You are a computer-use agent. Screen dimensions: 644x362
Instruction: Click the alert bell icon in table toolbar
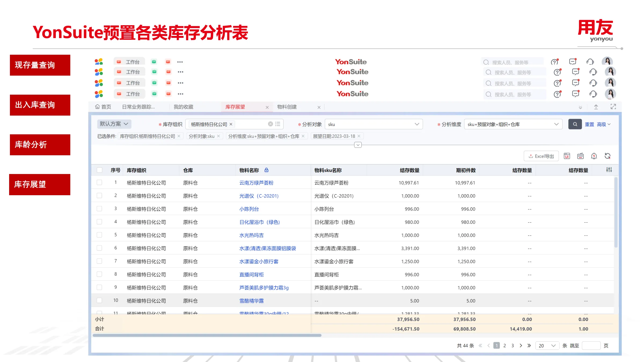point(594,156)
